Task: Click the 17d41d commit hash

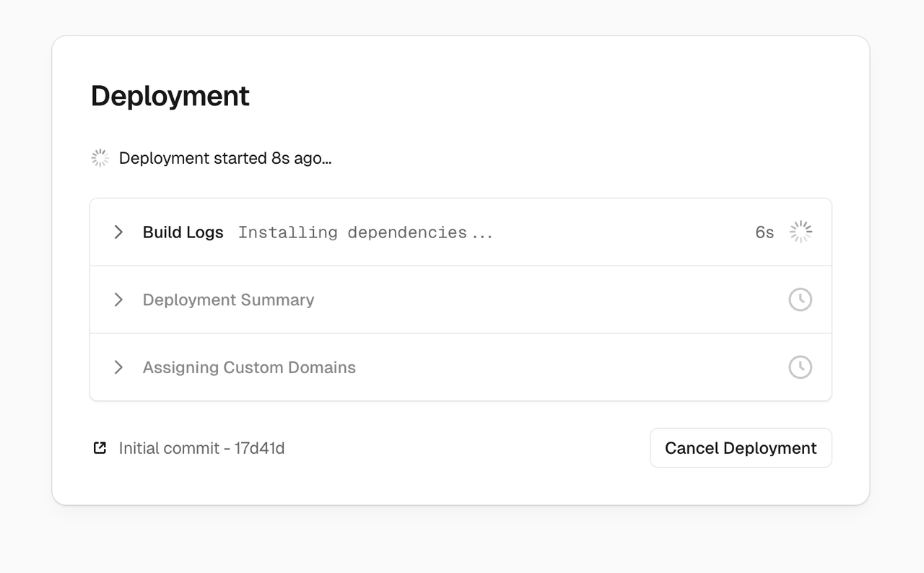Action: 259,448
